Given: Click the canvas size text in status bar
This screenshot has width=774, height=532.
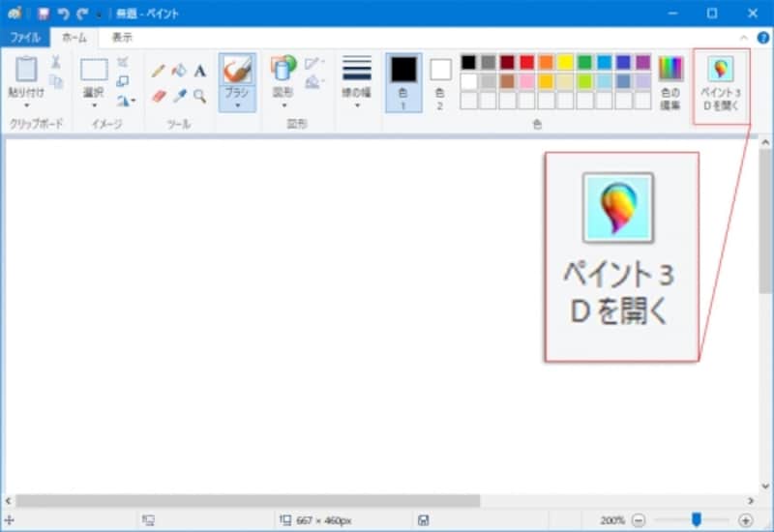Looking at the screenshot, I should (x=324, y=520).
